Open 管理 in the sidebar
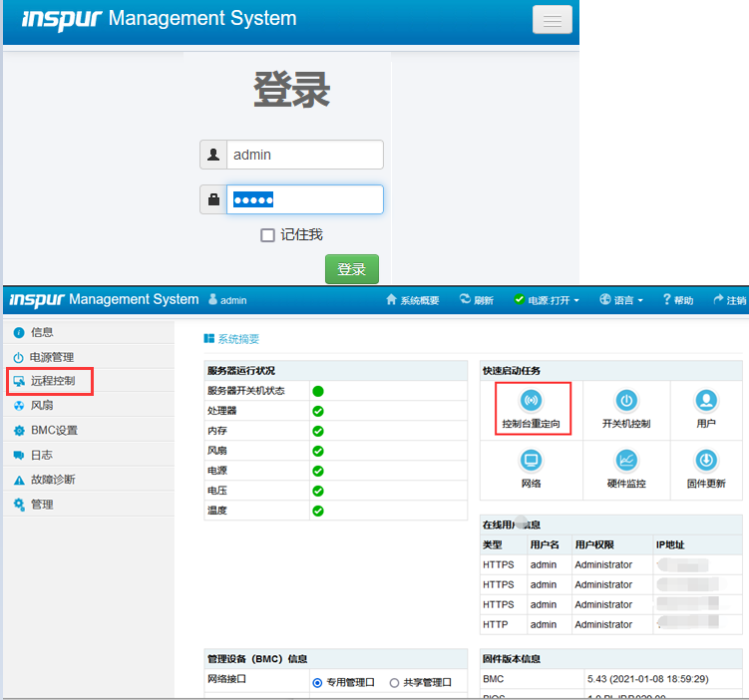 click(89, 505)
